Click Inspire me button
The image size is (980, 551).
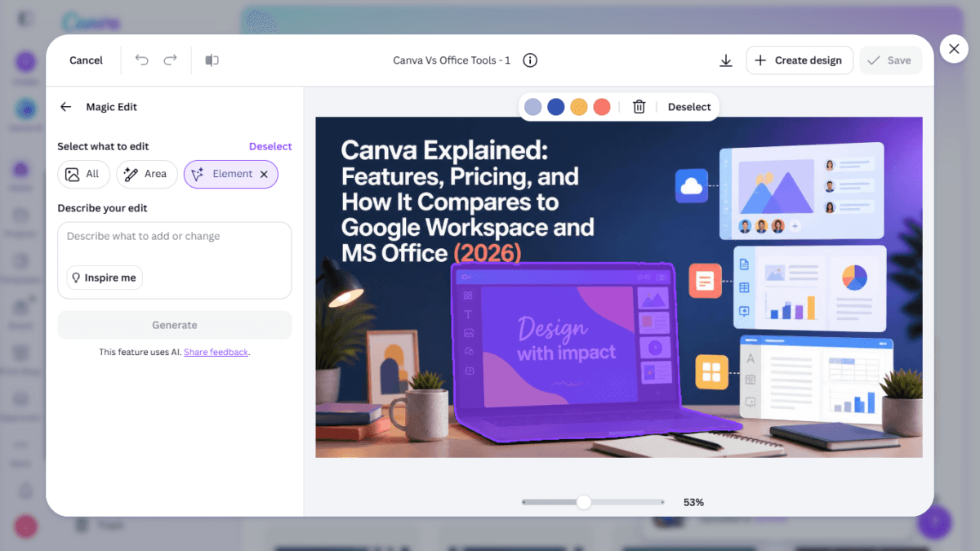[x=105, y=278]
